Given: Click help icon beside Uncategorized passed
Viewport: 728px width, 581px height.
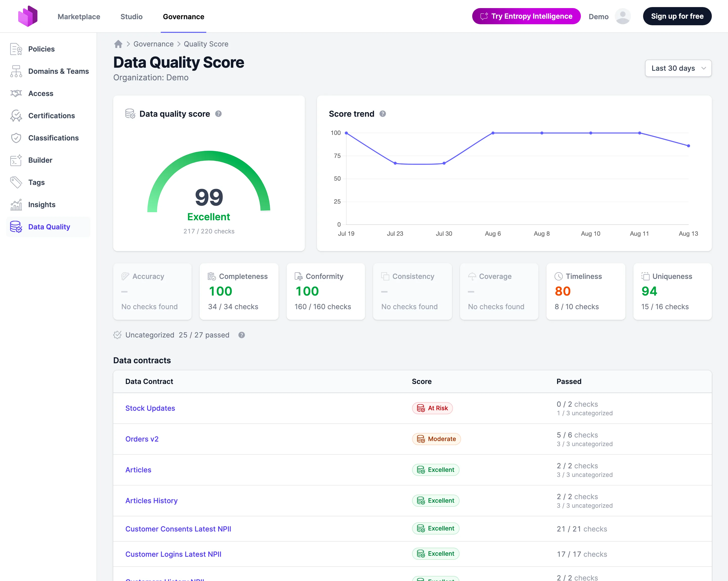Looking at the screenshot, I should pos(242,335).
